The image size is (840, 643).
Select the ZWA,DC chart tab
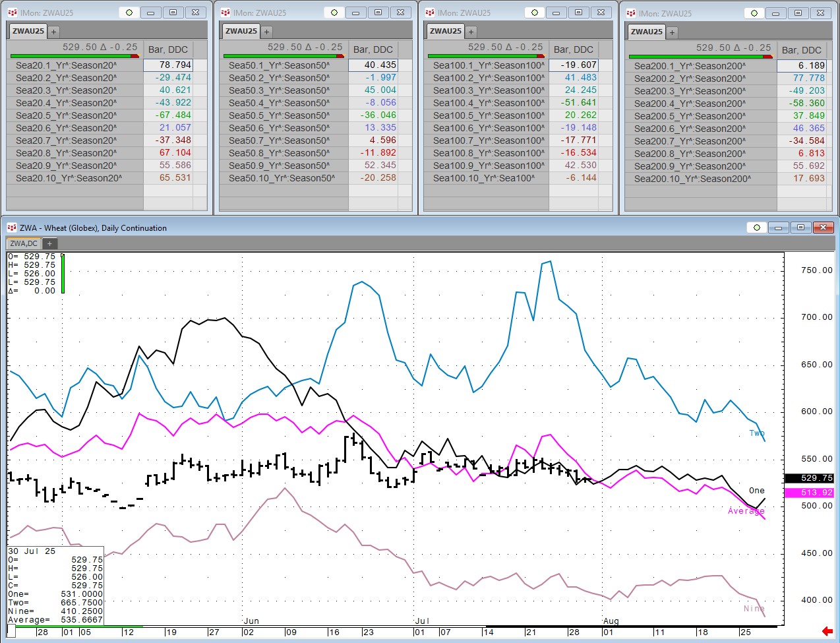point(24,243)
